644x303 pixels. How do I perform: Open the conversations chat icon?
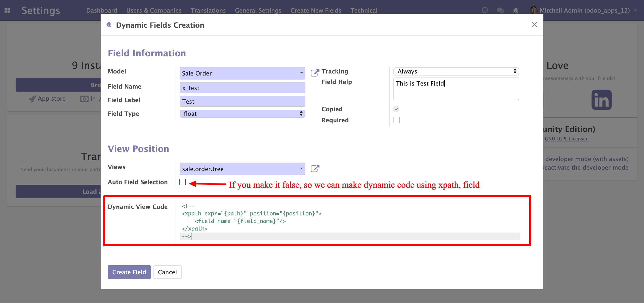click(500, 10)
